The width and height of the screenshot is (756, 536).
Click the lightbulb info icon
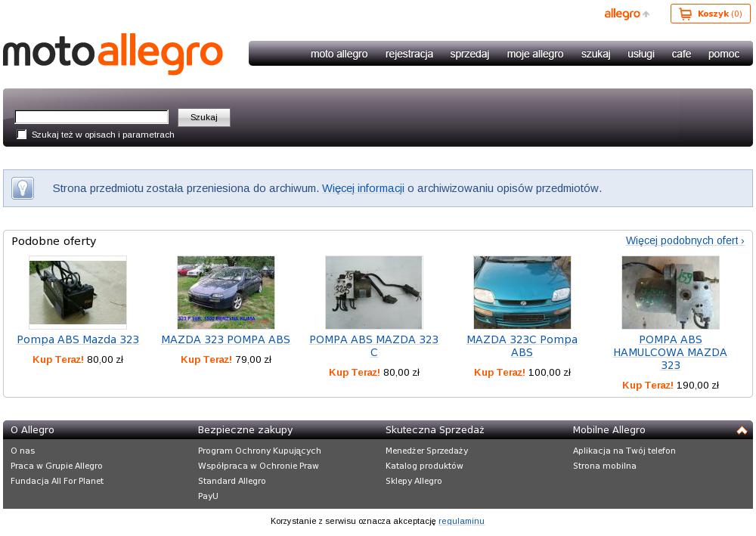tap(23, 188)
